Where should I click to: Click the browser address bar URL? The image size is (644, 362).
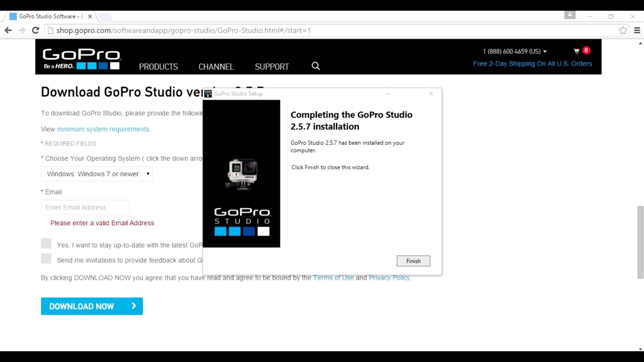tap(183, 30)
